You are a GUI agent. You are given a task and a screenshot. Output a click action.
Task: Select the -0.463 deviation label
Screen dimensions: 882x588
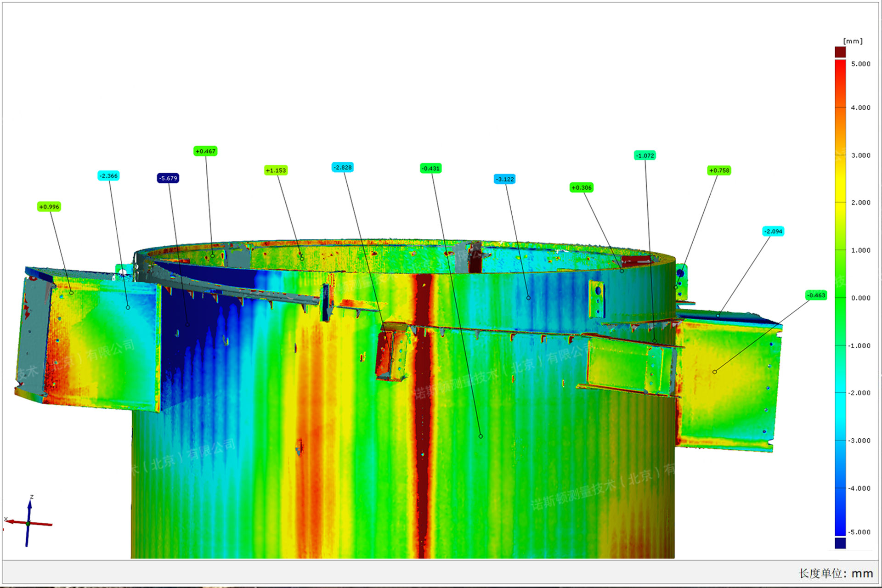(816, 295)
